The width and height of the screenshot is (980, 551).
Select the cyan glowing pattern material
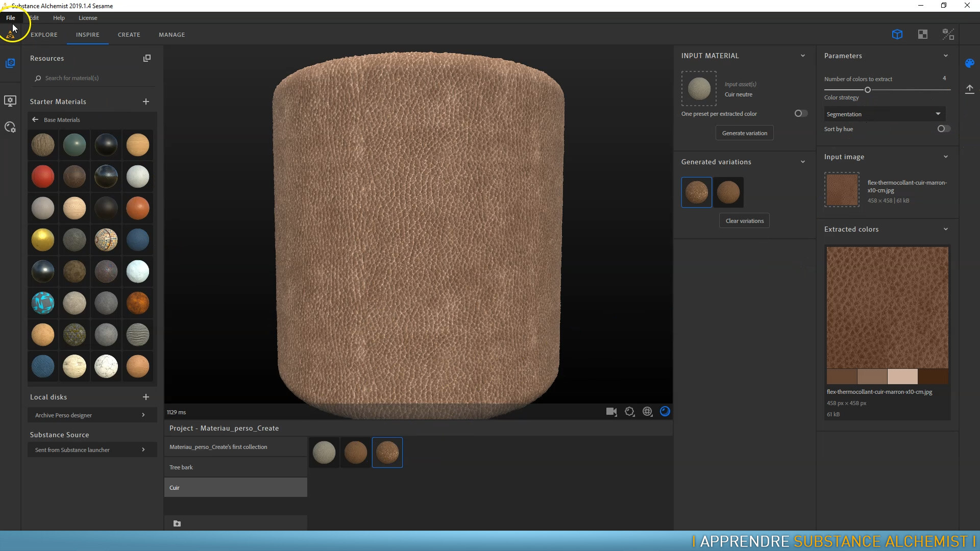point(43,303)
